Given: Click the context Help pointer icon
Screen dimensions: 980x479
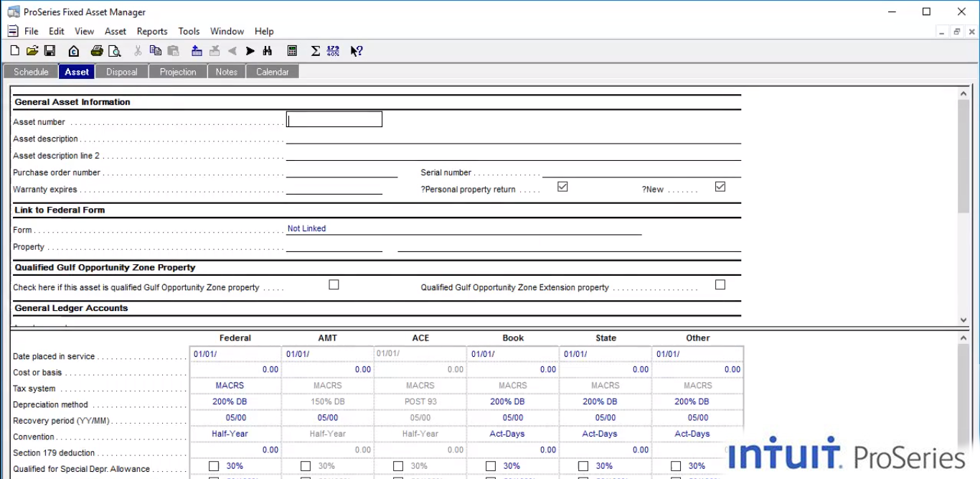Looking at the screenshot, I should pyautogui.click(x=356, y=50).
